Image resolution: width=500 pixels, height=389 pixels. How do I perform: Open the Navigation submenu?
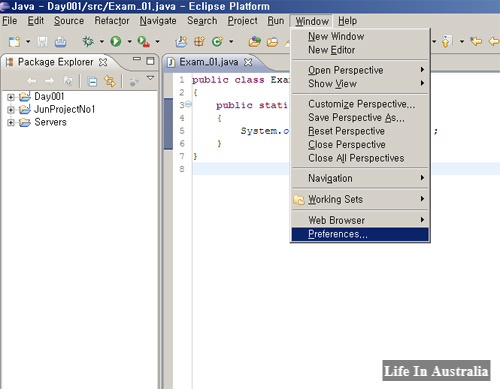click(360, 178)
